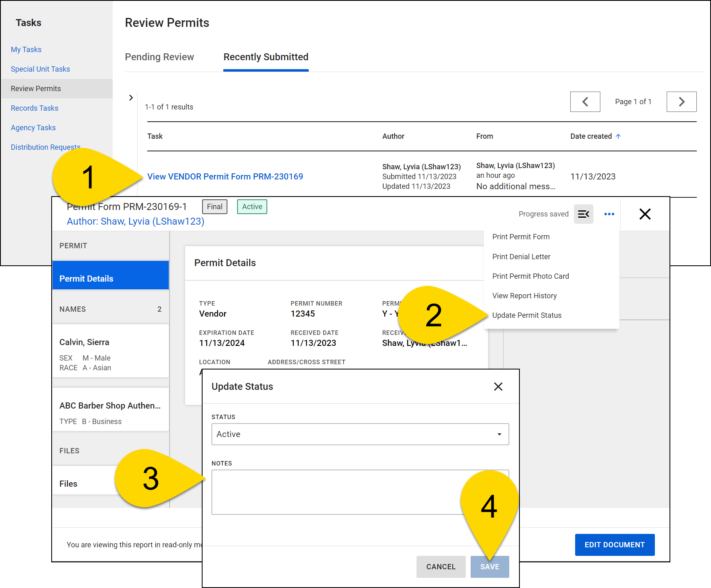Click into the Notes text field
Viewport: 711px width, 588px height.
tap(334, 492)
